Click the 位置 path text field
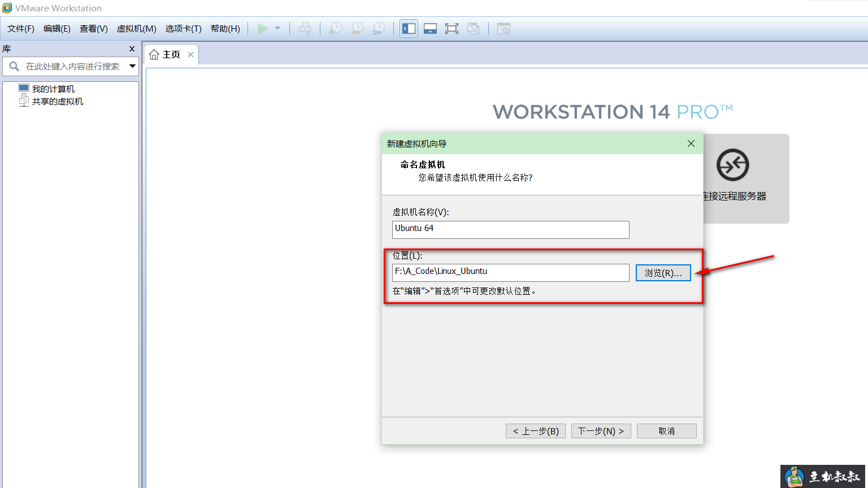 (x=511, y=272)
